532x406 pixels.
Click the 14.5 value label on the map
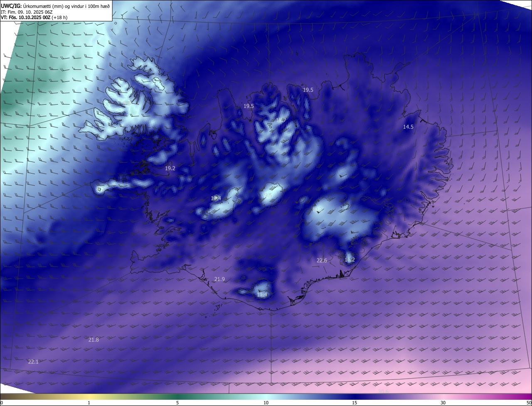[x=408, y=127]
